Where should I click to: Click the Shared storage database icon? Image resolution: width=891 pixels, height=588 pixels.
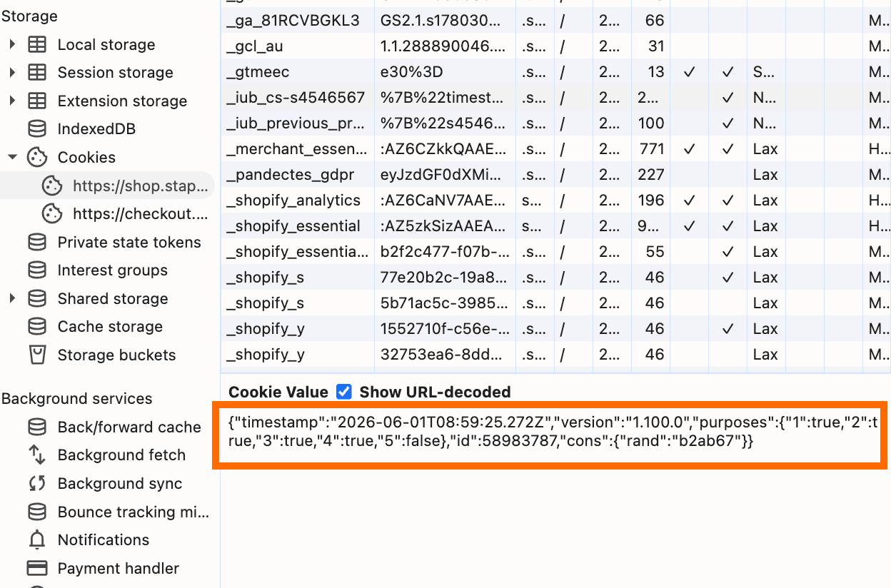coord(37,299)
